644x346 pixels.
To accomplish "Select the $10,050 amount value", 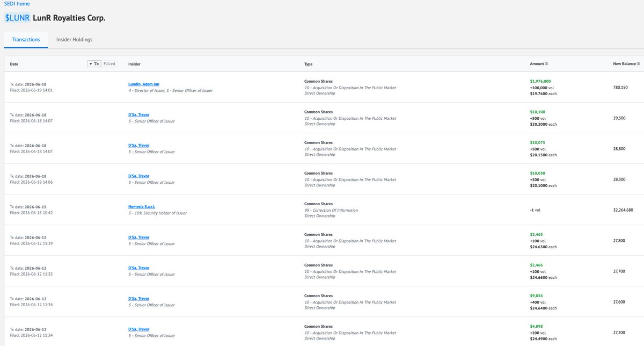I will [537, 174].
